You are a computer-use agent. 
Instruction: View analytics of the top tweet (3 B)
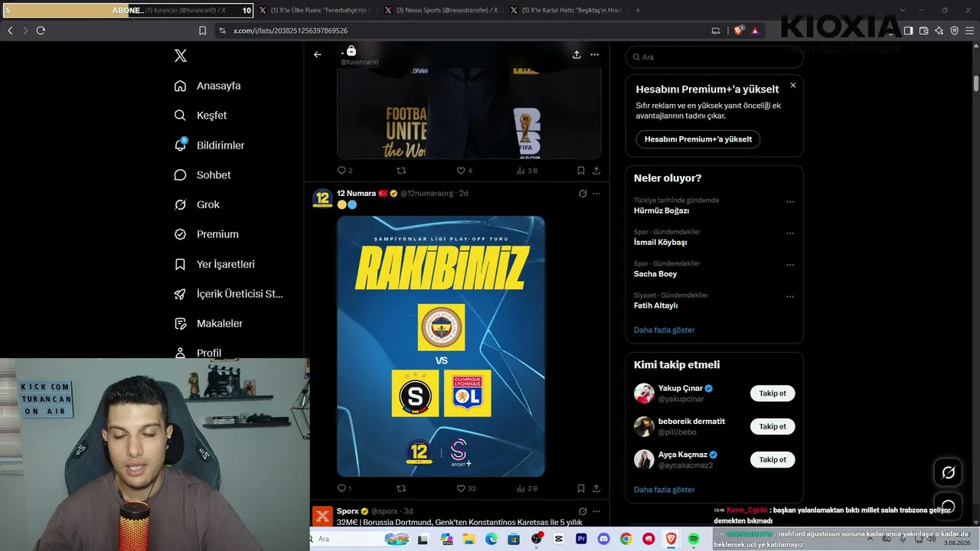528,171
